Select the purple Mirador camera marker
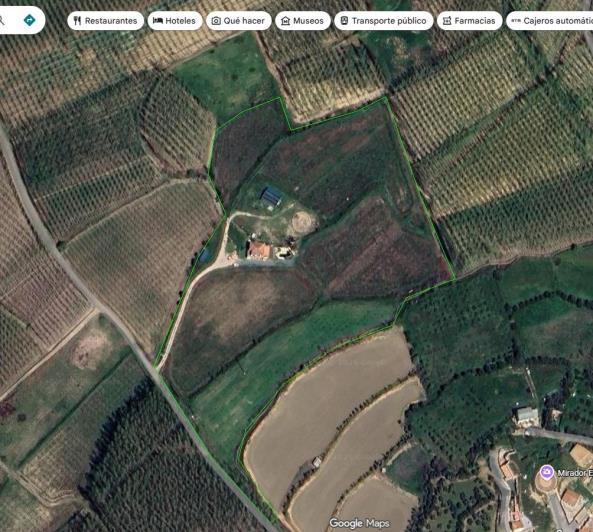The image size is (593, 532). [546, 472]
